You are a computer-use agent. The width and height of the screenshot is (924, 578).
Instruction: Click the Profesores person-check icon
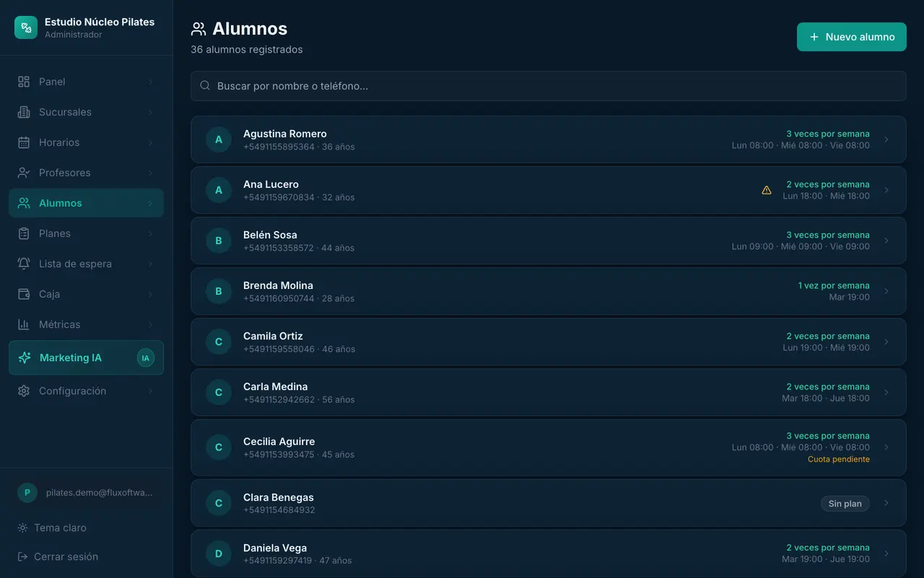coord(24,173)
